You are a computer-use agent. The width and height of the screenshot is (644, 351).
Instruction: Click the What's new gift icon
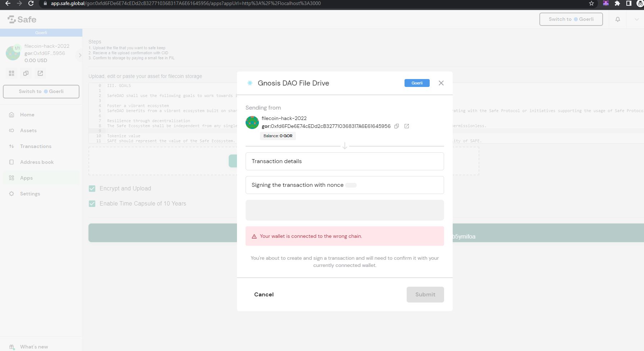[x=12, y=347]
